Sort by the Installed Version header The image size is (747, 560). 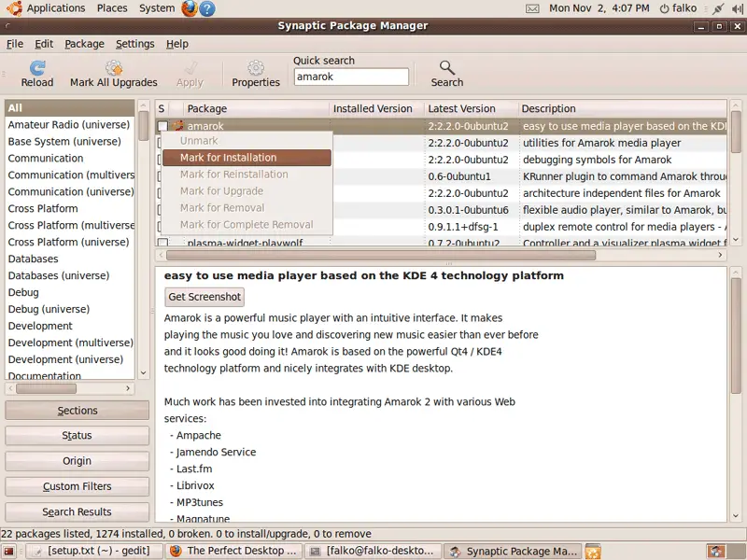pos(376,108)
